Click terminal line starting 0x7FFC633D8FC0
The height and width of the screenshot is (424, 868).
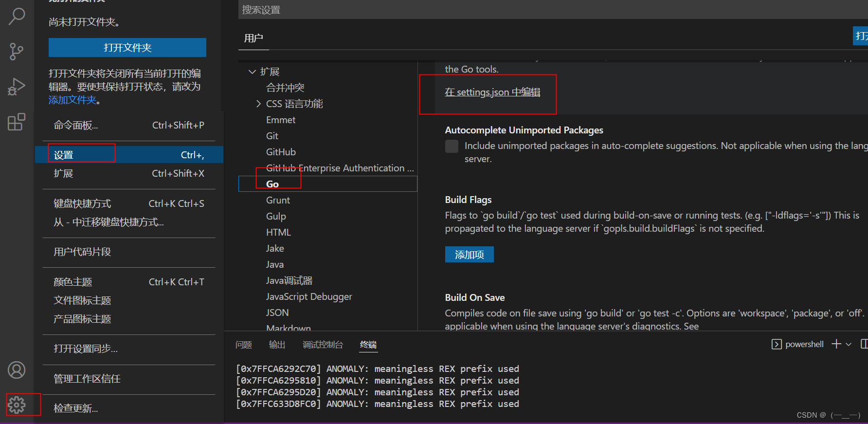(x=378, y=404)
